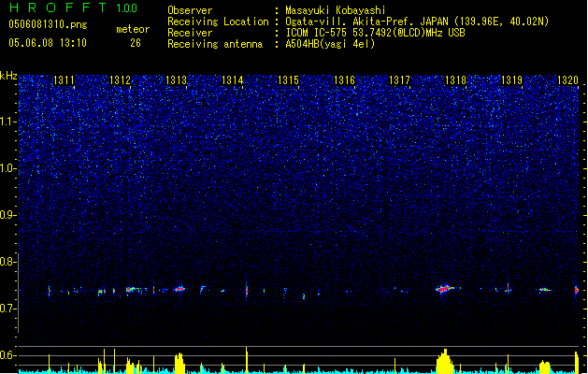This screenshot has height=374, width=588.
Task: Click the Receiving antenna label
Action: pyautogui.click(x=215, y=44)
